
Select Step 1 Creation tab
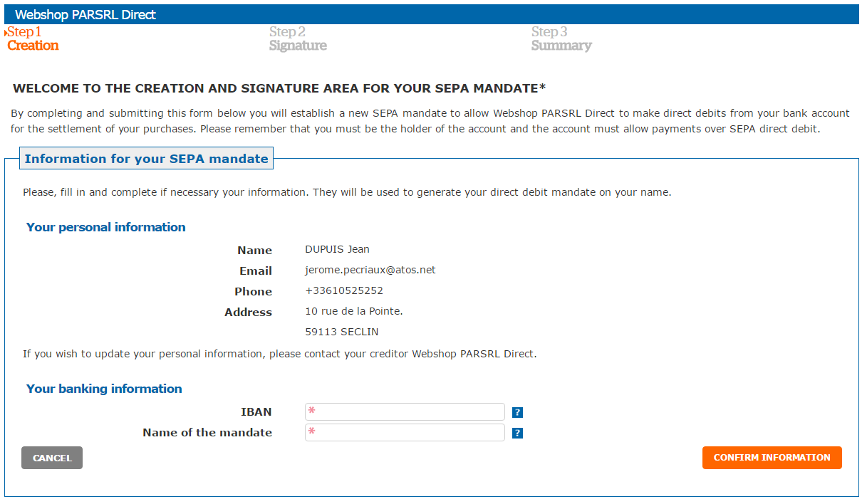click(x=33, y=38)
